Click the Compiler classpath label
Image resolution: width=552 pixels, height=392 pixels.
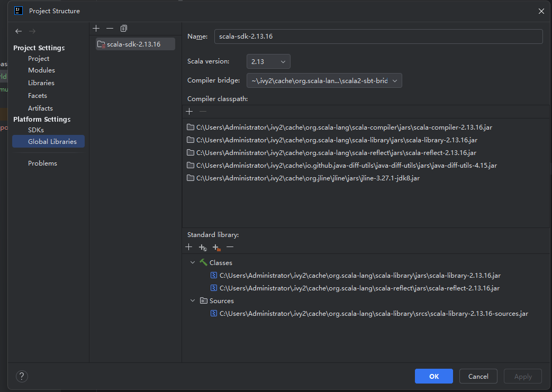pyautogui.click(x=218, y=98)
